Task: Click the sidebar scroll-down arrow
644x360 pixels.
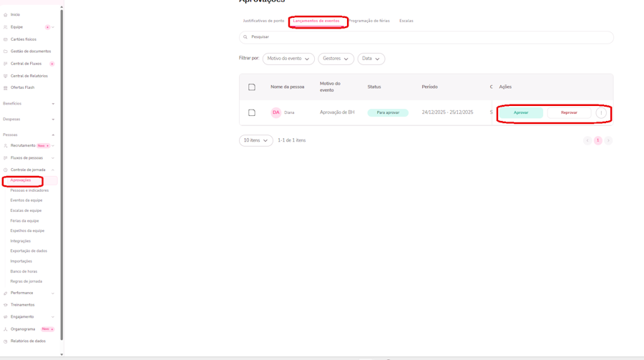Action: [62, 354]
